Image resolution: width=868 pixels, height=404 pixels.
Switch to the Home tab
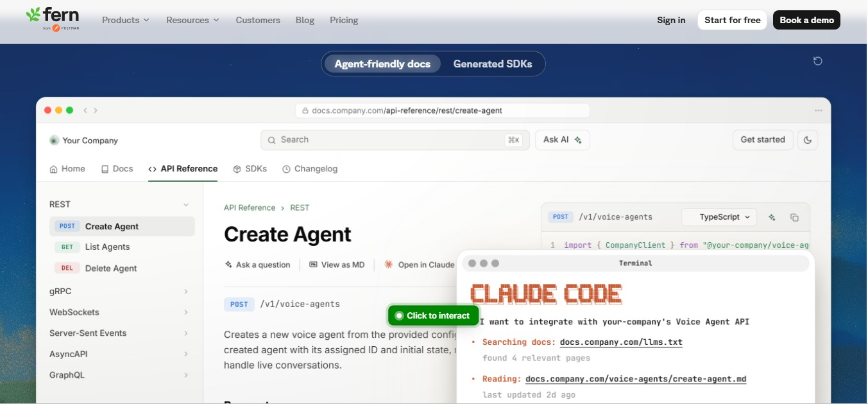coord(67,169)
